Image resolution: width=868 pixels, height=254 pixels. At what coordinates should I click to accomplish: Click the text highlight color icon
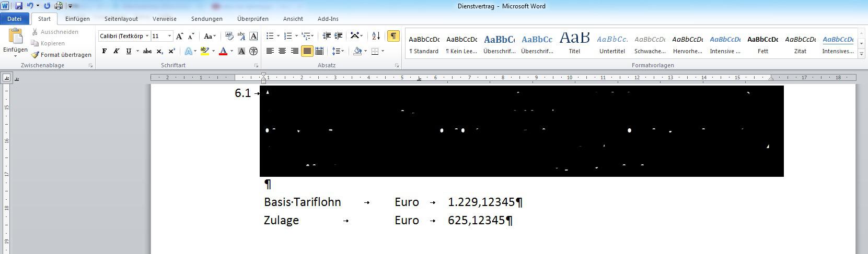click(x=204, y=51)
